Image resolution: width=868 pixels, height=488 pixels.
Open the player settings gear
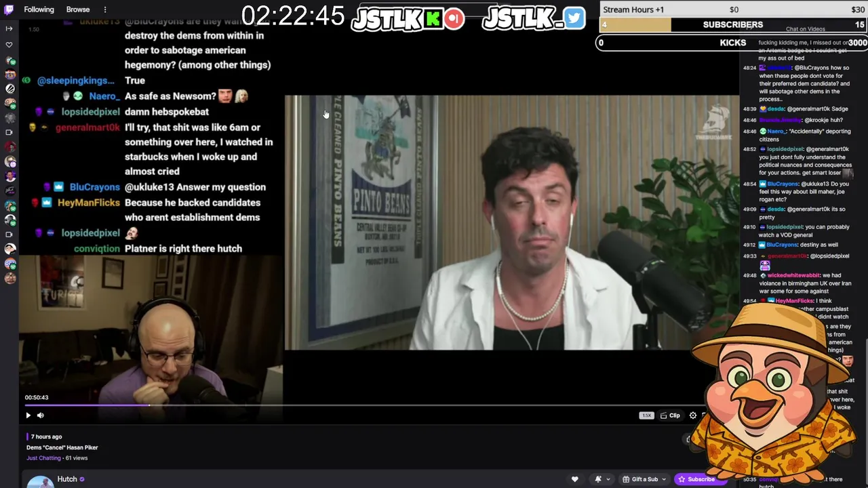coord(693,415)
